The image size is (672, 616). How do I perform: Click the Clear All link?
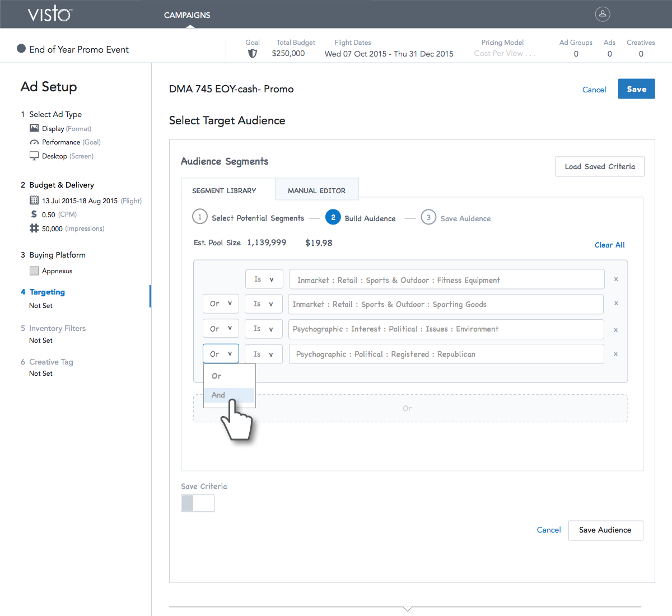click(609, 245)
